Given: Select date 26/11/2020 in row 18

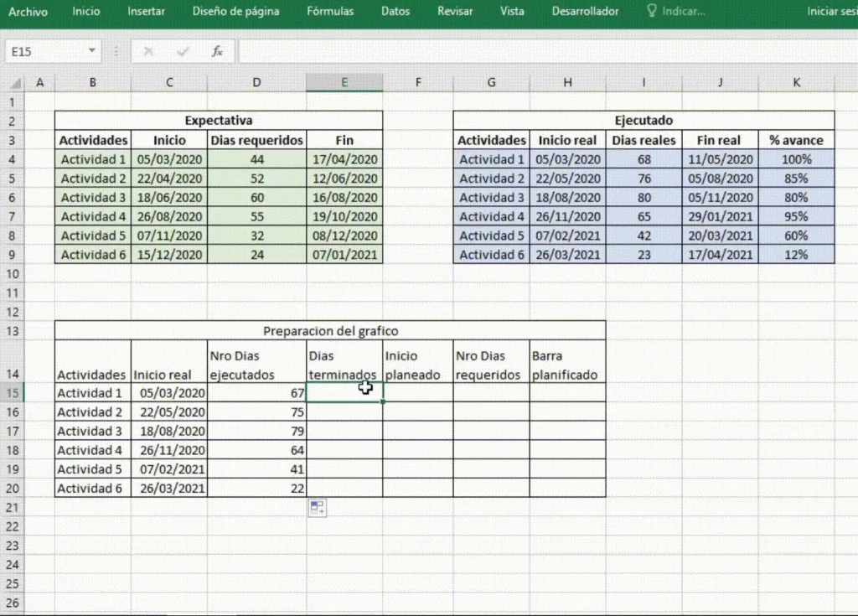Looking at the screenshot, I should [x=169, y=450].
